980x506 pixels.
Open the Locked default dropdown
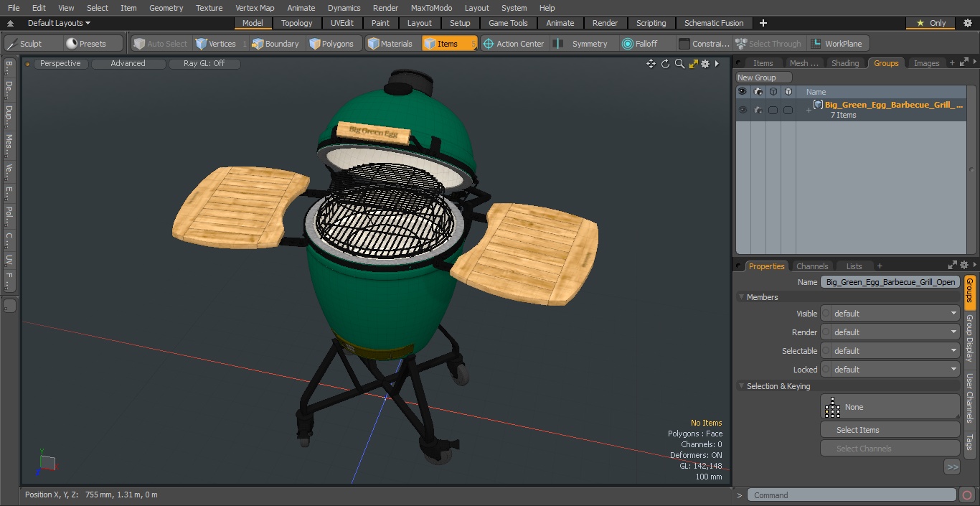890,370
